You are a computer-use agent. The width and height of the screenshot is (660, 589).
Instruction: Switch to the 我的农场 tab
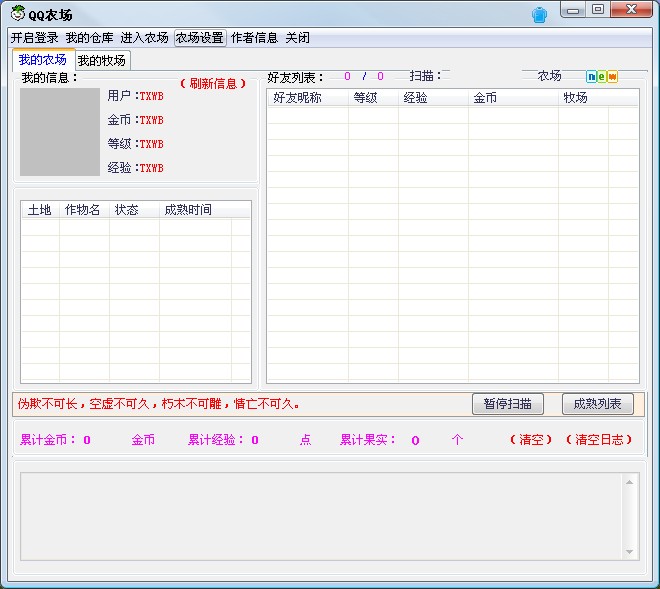click(43, 60)
